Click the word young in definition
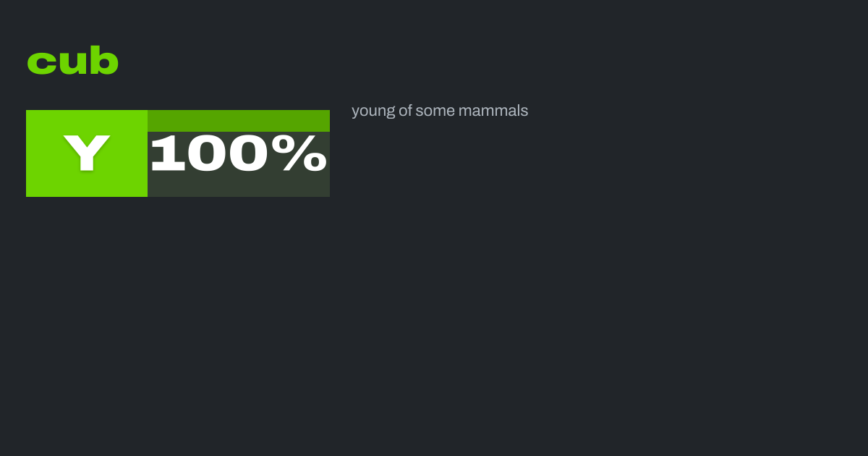 [373, 111]
